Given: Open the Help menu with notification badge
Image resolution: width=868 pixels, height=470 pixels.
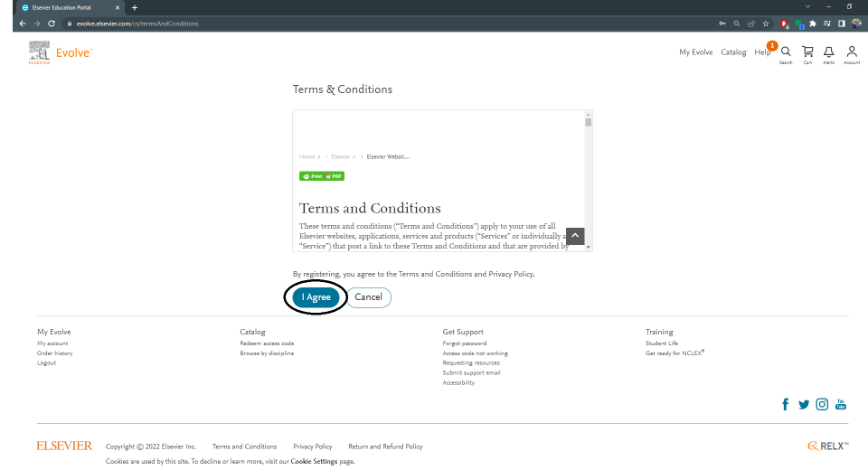Looking at the screenshot, I should [x=763, y=52].
